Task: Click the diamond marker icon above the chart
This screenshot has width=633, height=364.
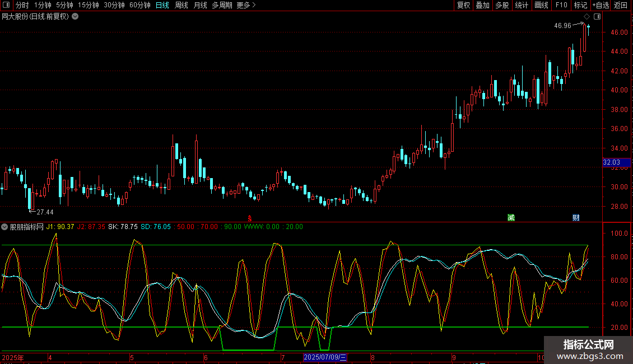Action: [587, 17]
